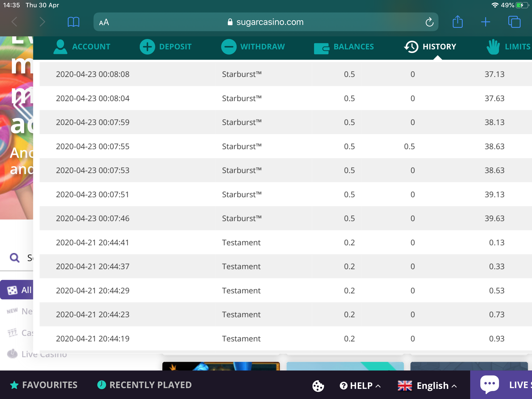Screen dimensions: 532x399
Task: Open the Withdraw tab
Action: (253, 47)
